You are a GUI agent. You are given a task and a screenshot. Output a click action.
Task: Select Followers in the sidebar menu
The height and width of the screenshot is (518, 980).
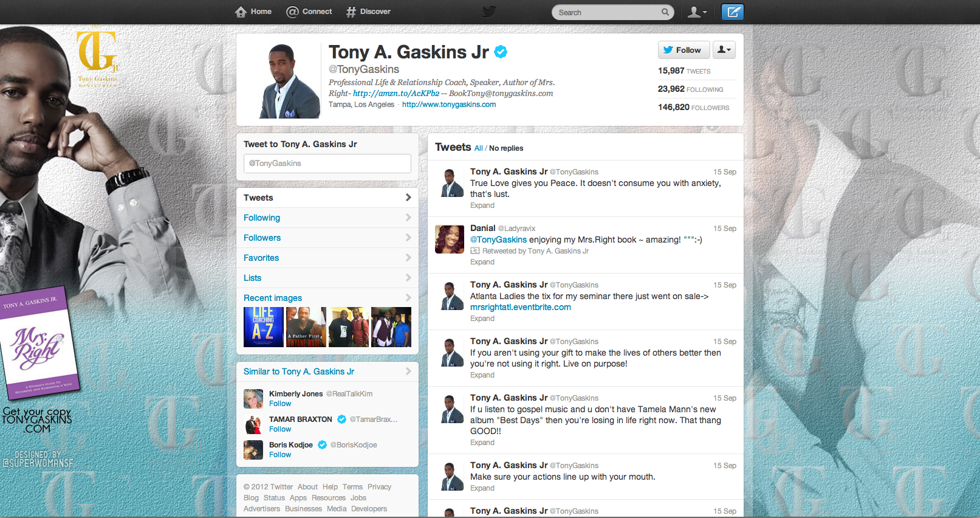tap(327, 238)
